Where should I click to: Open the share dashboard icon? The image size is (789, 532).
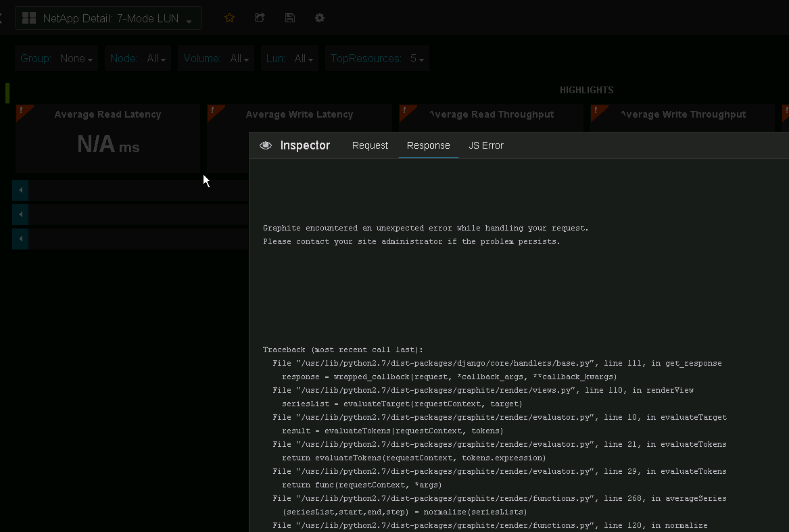coord(260,18)
